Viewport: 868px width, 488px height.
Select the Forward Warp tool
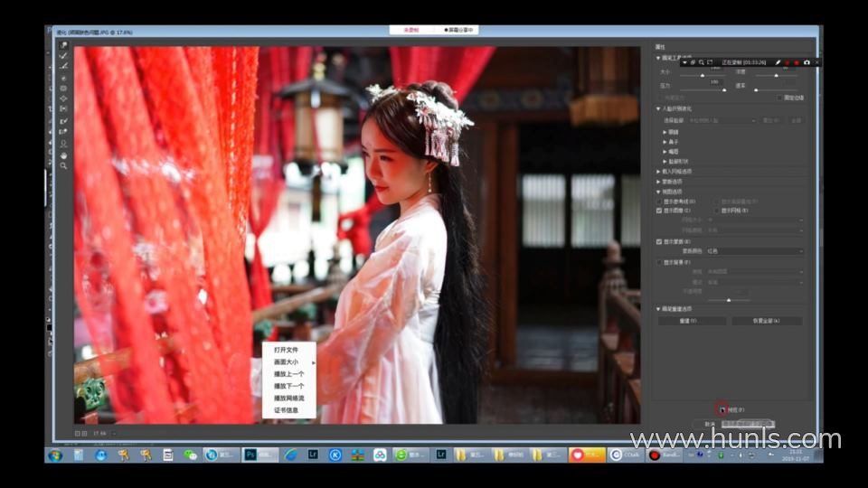pos(63,45)
